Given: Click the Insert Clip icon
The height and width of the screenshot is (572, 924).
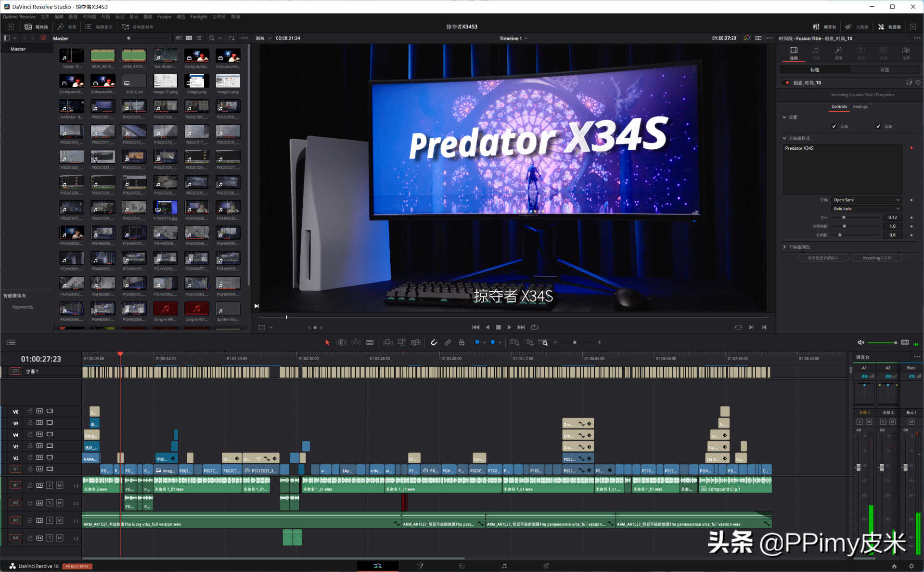Looking at the screenshot, I should tap(387, 342).
